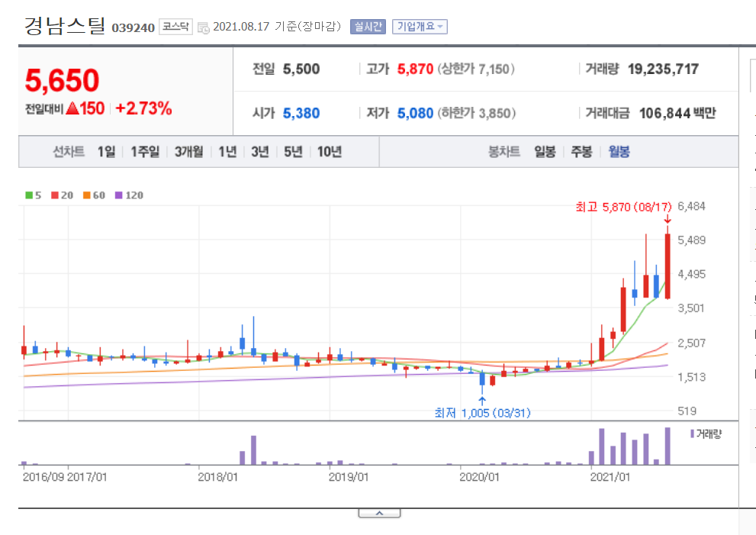Click the 코스닥 market badge
The height and width of the screenshot is (535, 756).
175,27
